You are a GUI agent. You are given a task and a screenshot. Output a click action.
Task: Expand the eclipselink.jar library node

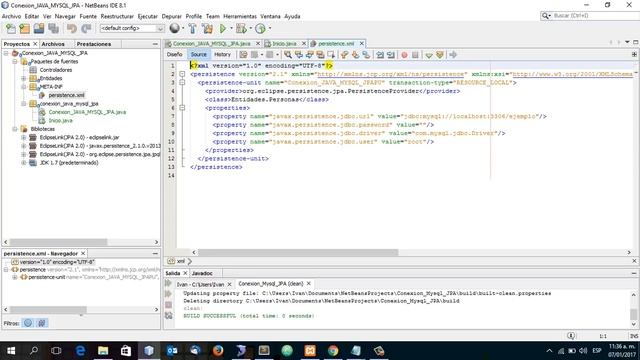pyautogui.click(x=24, y=138)
